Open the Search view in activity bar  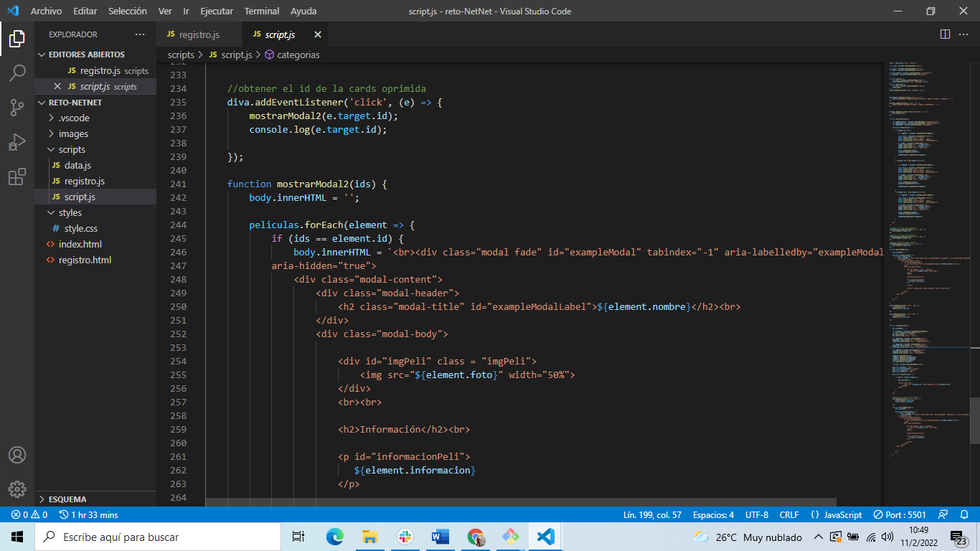tap(17, 73)
